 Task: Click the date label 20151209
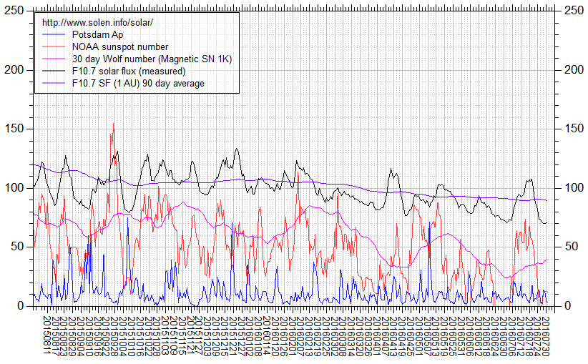[216, 336]
